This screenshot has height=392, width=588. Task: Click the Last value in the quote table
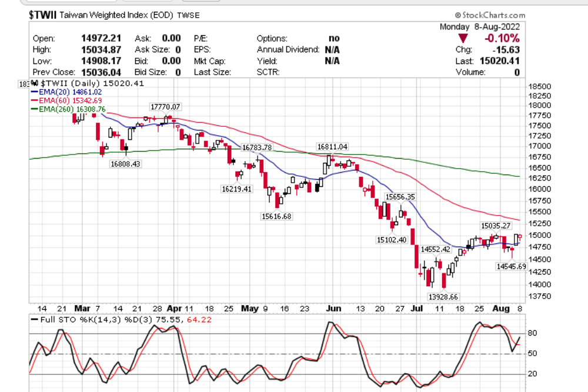[500, 61]
